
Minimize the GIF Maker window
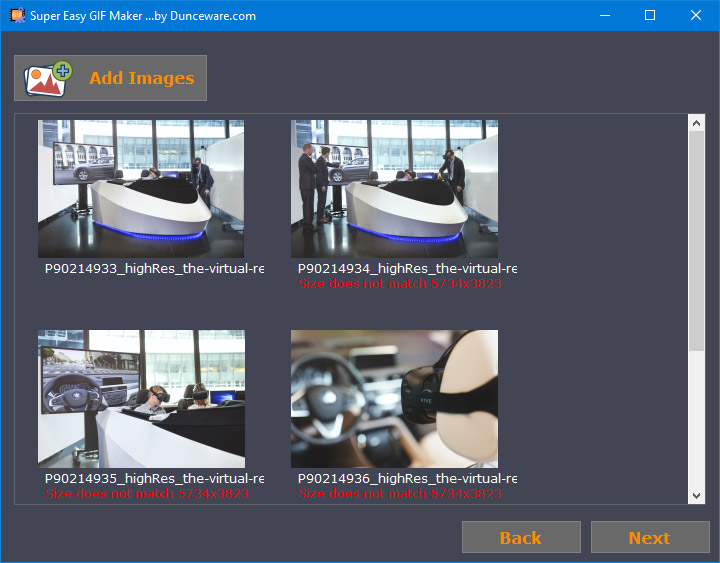click(x=605, y=16)
